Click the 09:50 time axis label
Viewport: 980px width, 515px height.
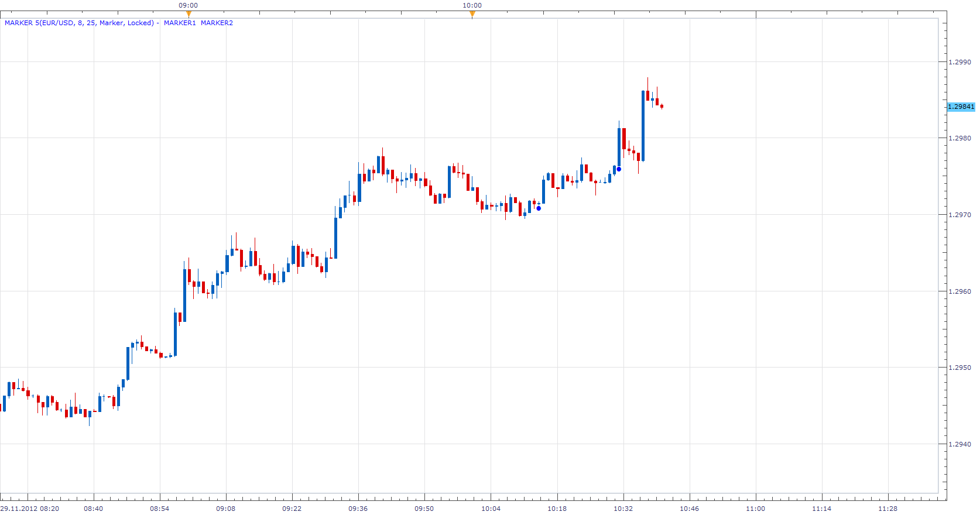424,509
